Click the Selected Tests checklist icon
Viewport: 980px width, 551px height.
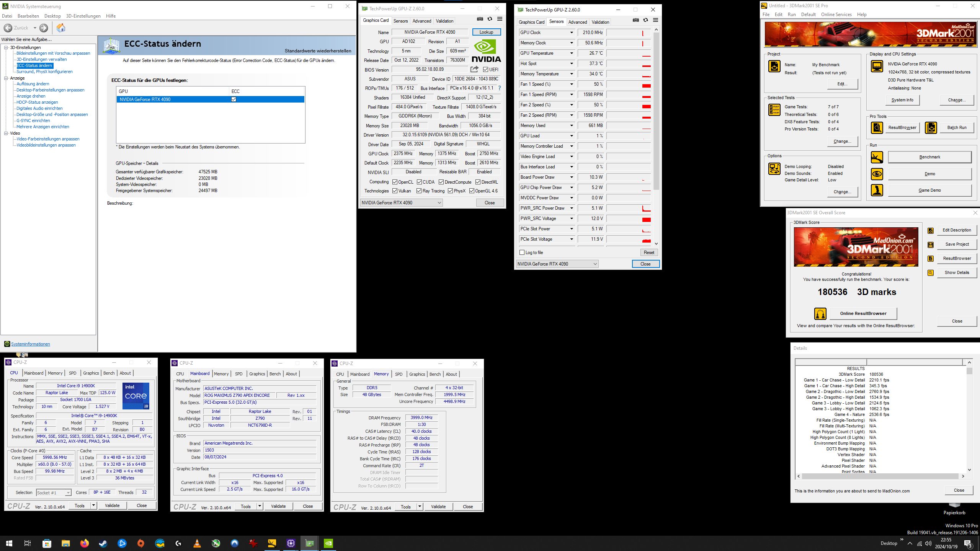(774, 110)
